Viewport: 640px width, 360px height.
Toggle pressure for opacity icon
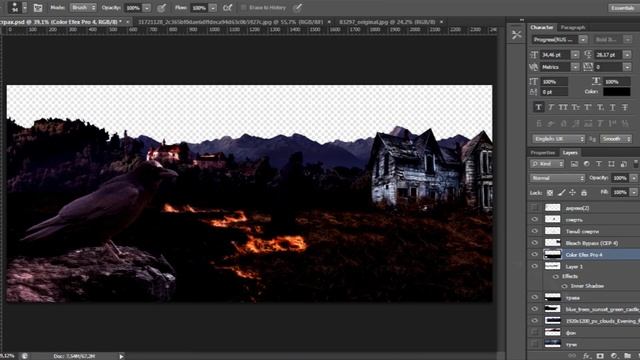tap(162, 8)
